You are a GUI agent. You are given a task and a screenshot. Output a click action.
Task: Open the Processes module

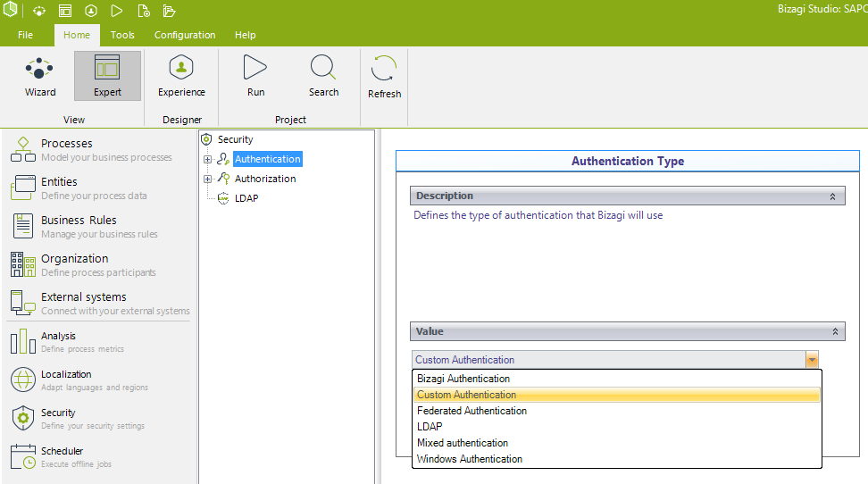point(98,150)
